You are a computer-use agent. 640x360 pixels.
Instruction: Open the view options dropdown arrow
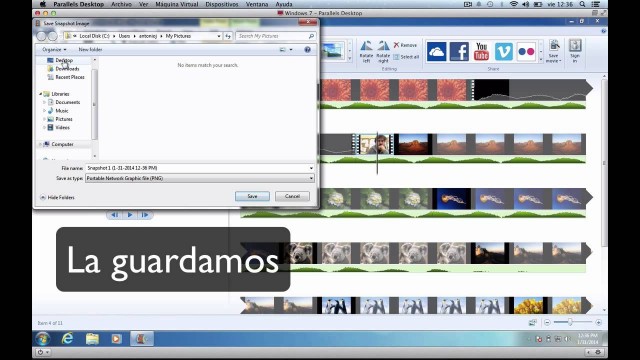(291, 49)
